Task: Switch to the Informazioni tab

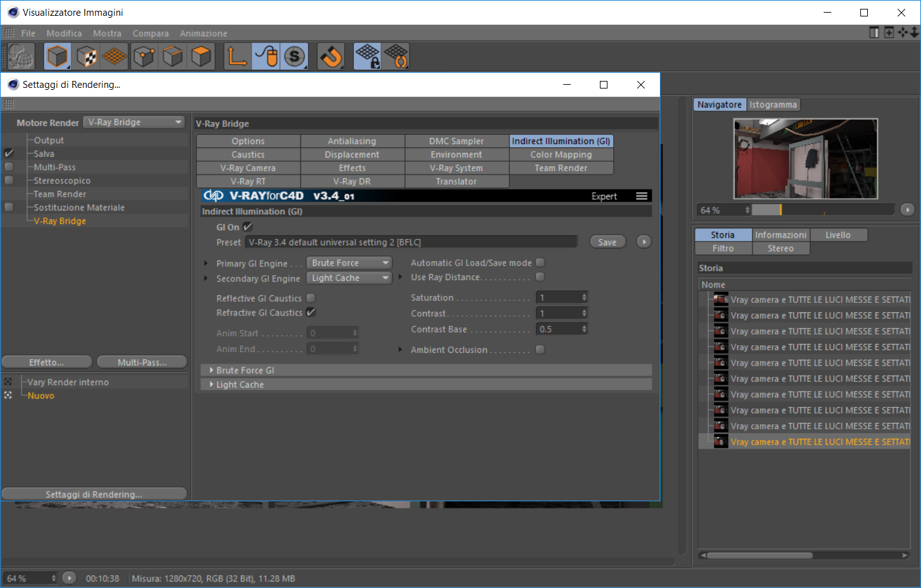Action: (x=781, y=235)
